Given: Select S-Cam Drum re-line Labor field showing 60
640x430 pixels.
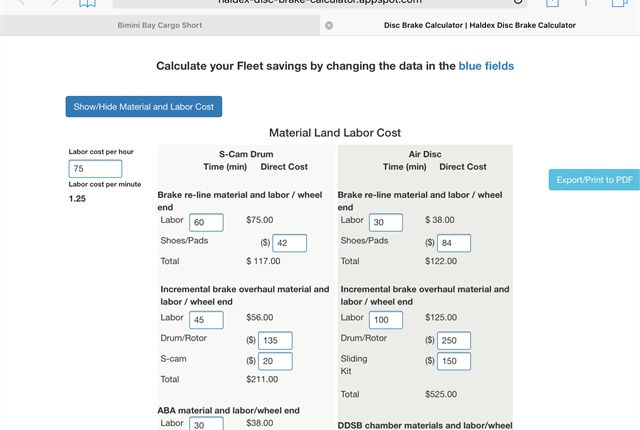Looking at the screenshot, I should (206, 222).
